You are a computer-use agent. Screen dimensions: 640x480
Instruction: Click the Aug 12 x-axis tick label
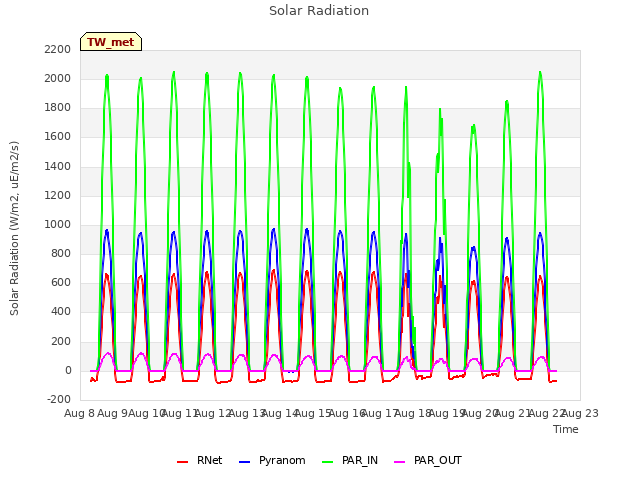click(213, 413)
